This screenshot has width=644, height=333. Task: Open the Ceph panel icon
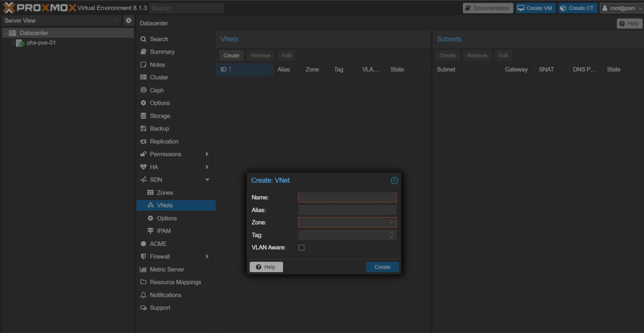click(144, 90)
